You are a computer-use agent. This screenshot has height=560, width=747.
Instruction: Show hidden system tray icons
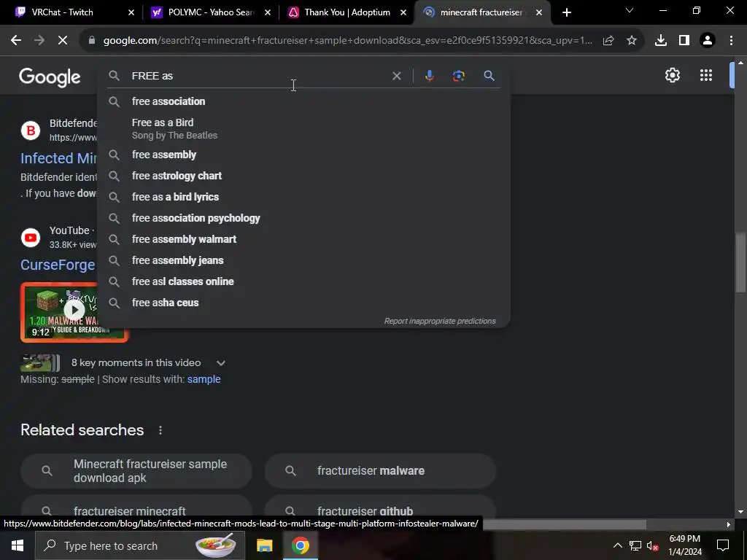click(x=617, y=545)
